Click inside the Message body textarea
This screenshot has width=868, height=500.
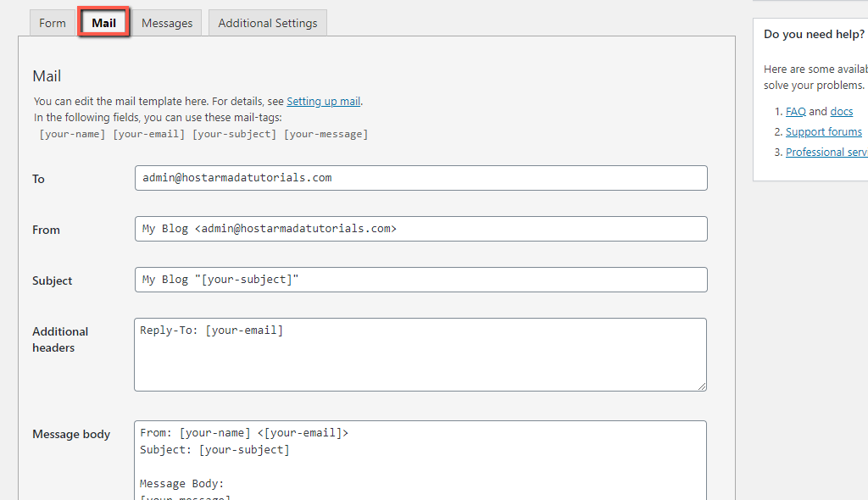coord(420,461)
